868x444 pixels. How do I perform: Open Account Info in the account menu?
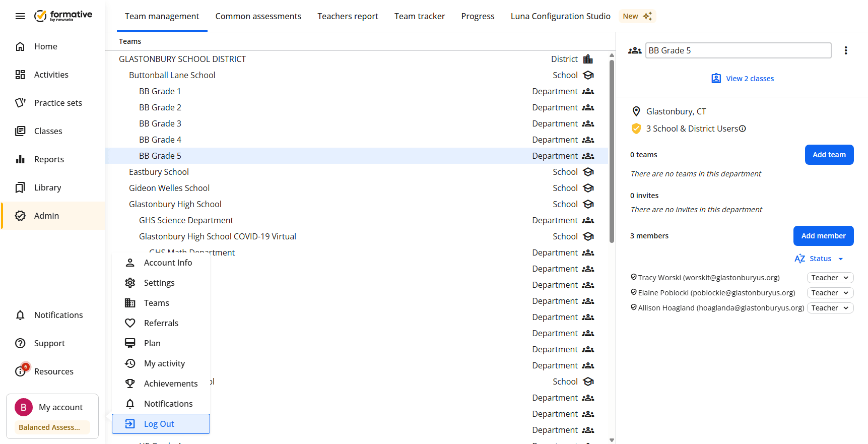tap(161, 263)
